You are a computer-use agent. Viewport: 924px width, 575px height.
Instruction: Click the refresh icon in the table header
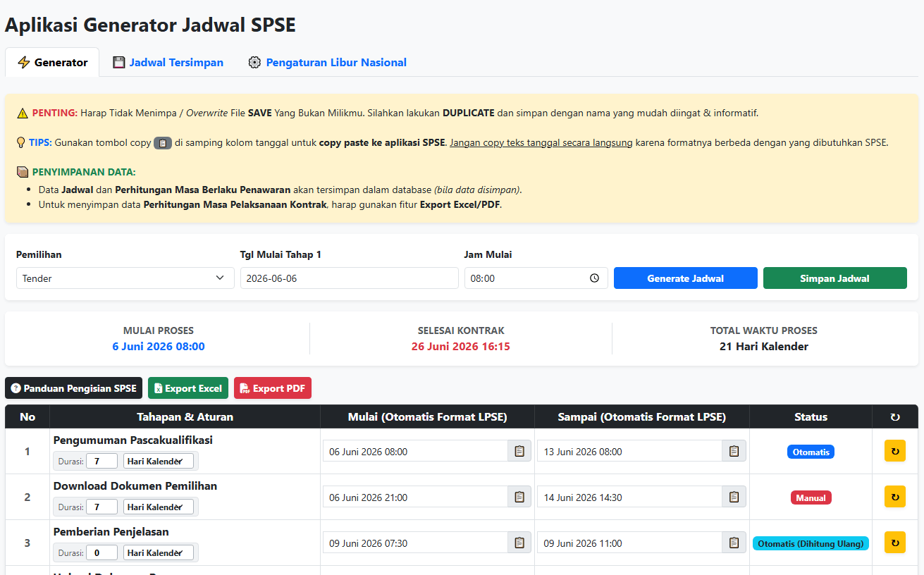[x=895, y=417]
